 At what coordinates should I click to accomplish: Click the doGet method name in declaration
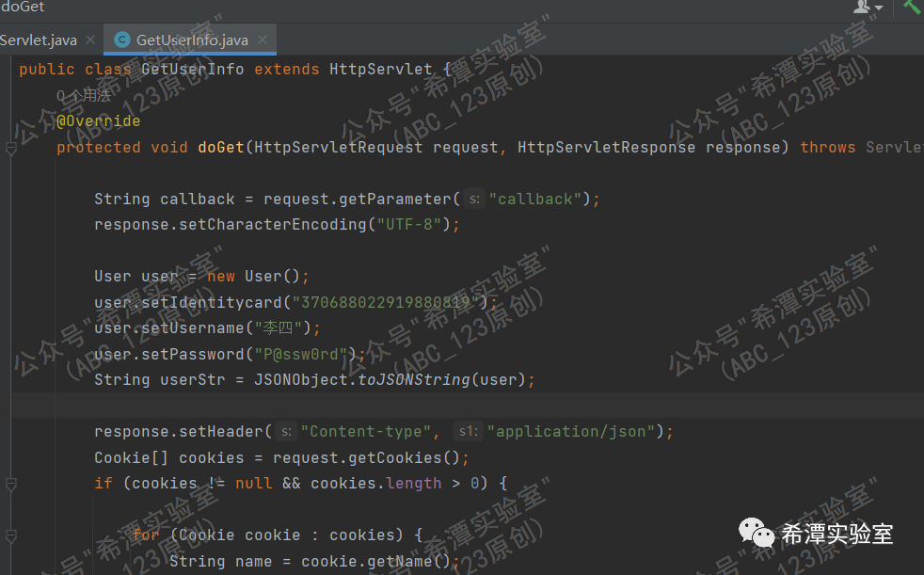(x=221, y=148)
